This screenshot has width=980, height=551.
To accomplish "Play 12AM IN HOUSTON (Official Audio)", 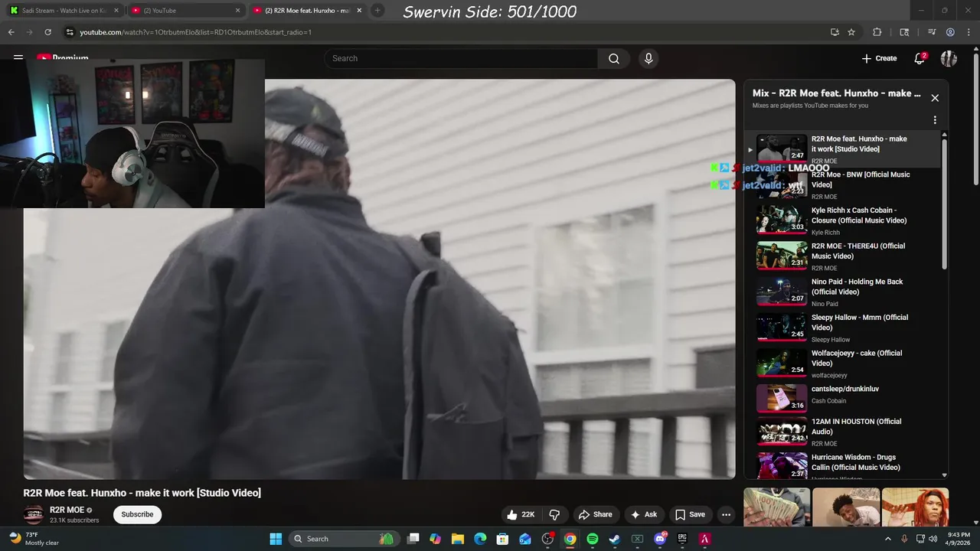I will point(844,432).
